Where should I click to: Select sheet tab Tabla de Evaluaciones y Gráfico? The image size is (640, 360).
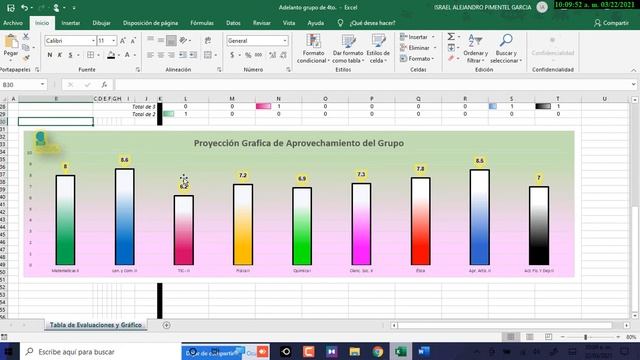coord(96,325)
